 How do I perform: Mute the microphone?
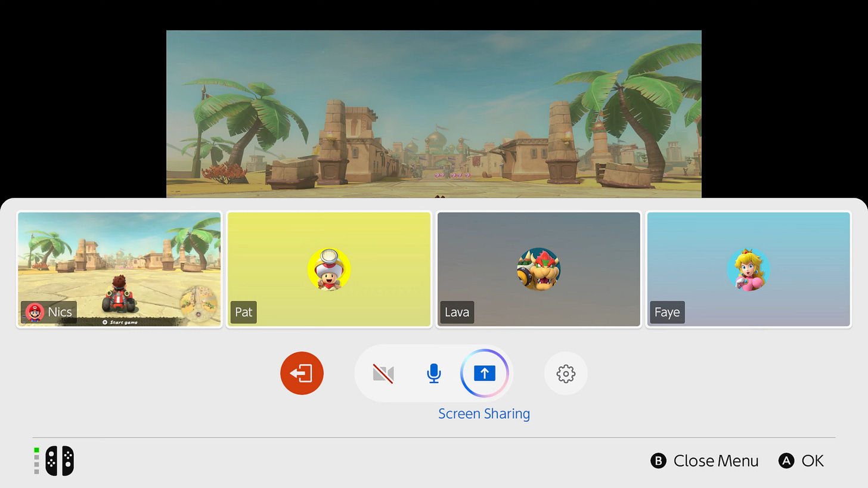[434, 374]
